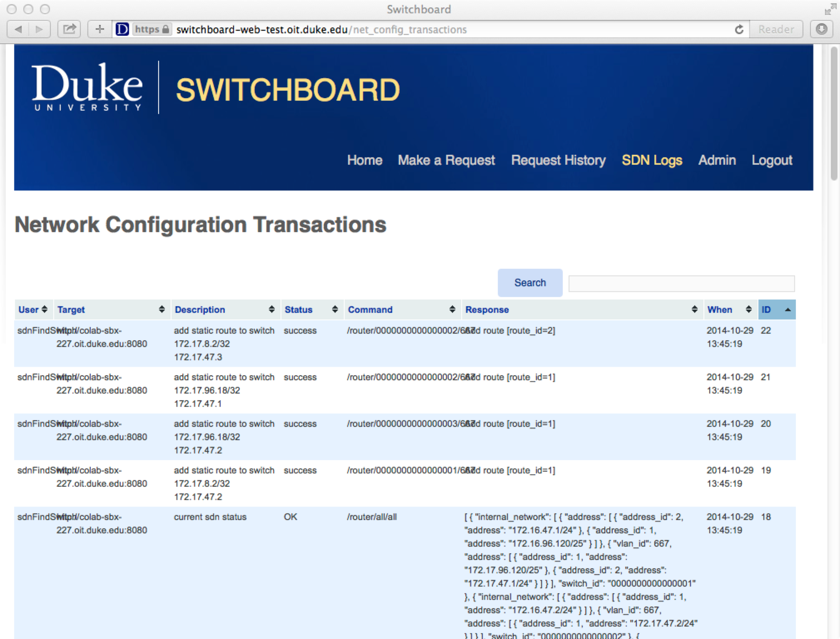This screenshot has height=639, width=840.
Task: Sort table by User column
Action: pos(34,310)
